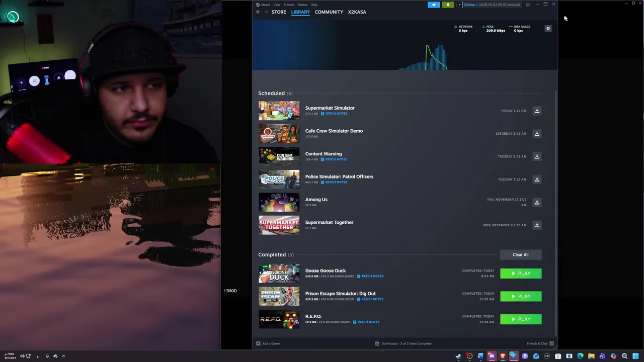Start download for Supermarket Simulator now
Image resolution: width=644 pixels, height=362 pixels.
tap(537, 111)
